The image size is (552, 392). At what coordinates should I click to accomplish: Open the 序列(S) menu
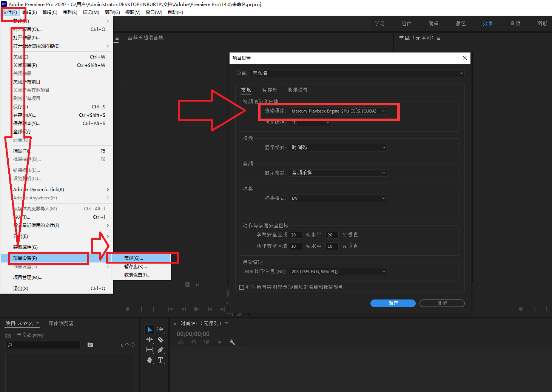(x=70, y=12)
